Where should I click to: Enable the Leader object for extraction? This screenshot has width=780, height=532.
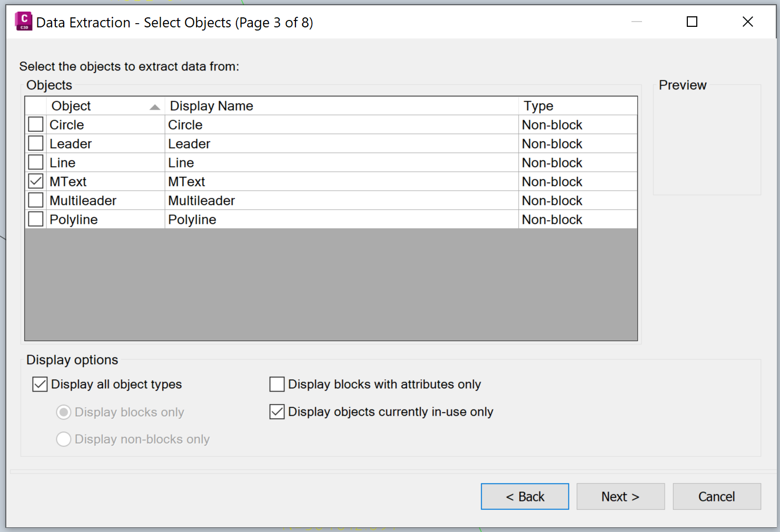[x=35, y=143]
